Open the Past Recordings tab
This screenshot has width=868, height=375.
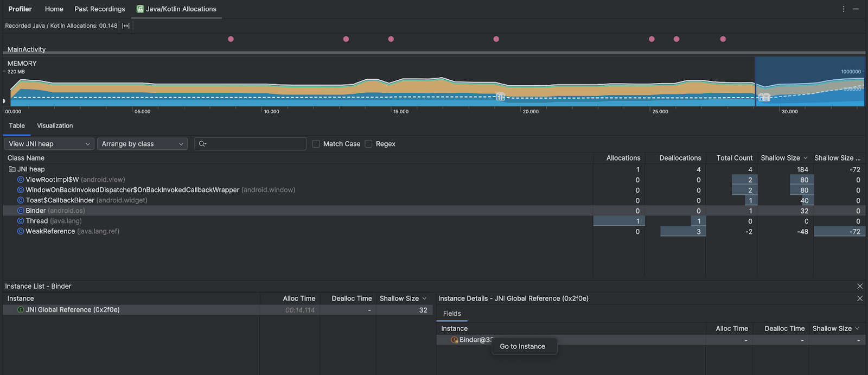(100, 9)
